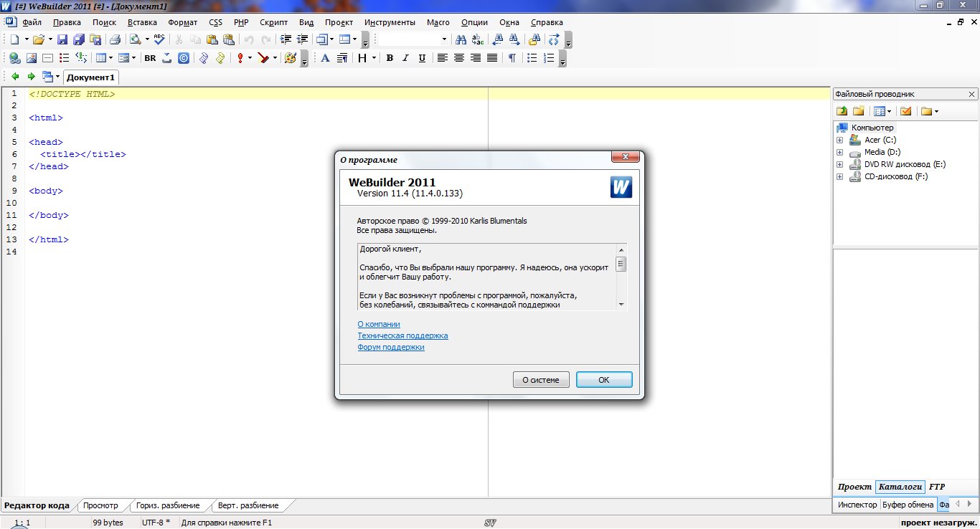The image size is (980, 529).
Task: Click the Open file folder icon
Action: 39,39
